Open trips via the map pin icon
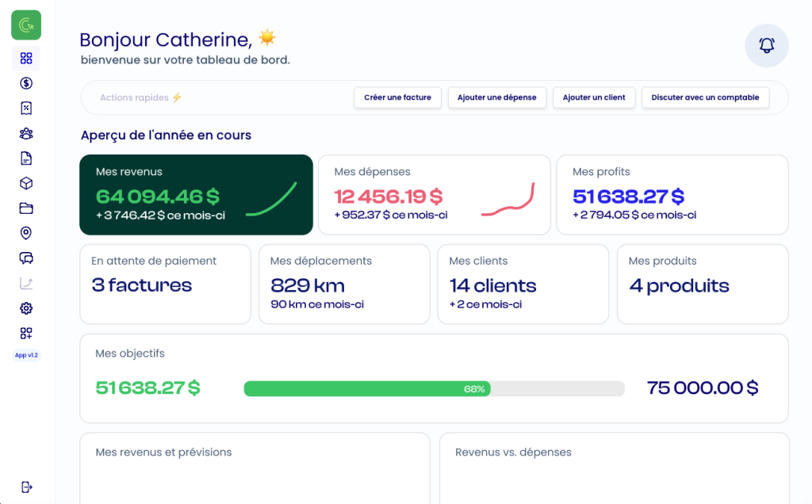The width and height of the screenshot is (812, 504). [26, 233]
